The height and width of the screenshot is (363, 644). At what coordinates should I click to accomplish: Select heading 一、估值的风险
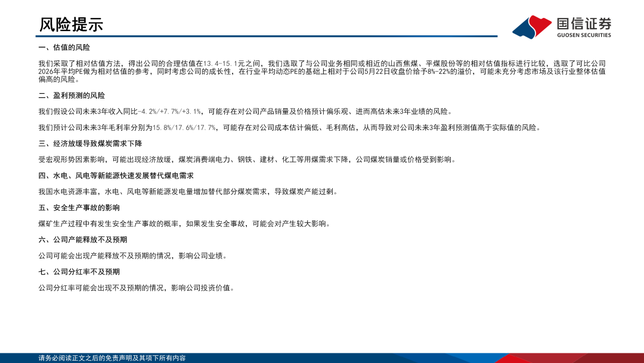[64, 48]
